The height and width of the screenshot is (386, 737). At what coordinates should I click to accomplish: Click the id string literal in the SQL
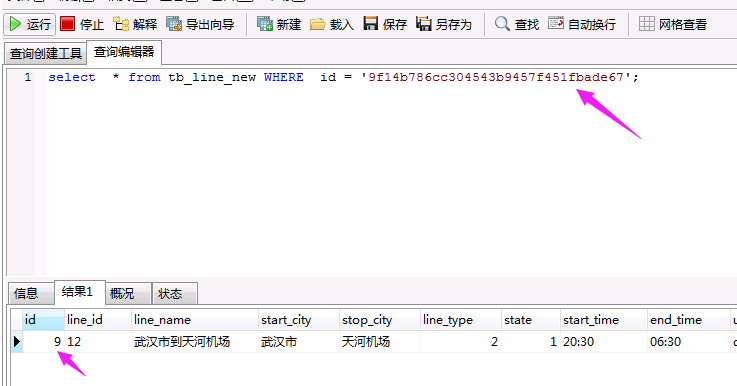[x=495, y=77]
